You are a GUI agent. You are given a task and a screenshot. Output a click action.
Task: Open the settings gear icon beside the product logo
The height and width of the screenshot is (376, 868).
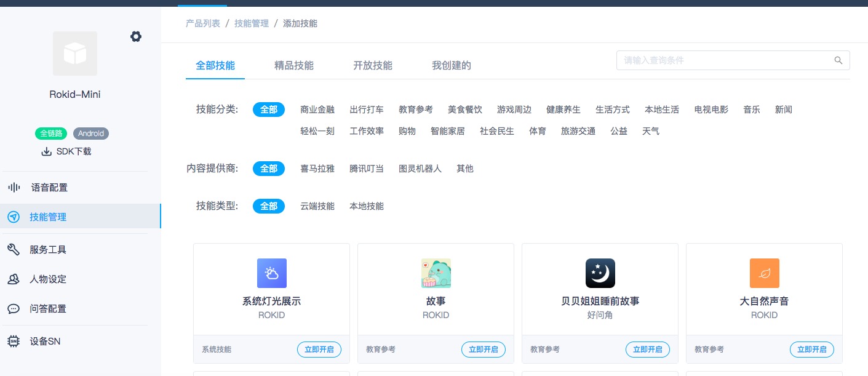136,37
